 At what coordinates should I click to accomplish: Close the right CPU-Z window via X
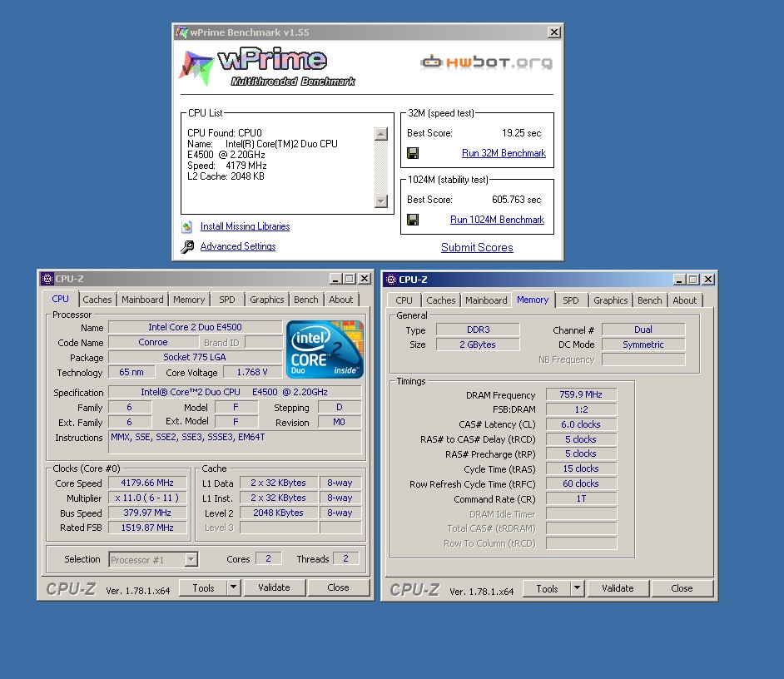point(708,280)
